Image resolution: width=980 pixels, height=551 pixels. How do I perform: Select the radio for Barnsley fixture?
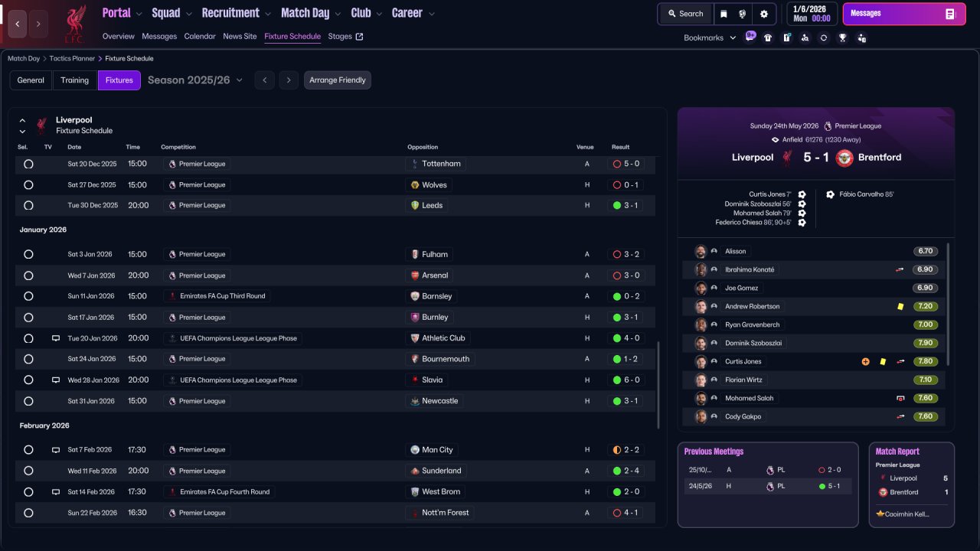(x=28, y=296)
